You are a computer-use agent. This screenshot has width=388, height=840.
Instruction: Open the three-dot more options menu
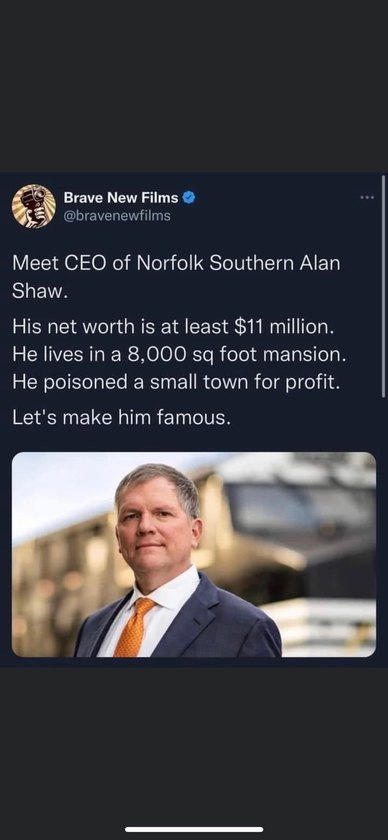(x=367, y=198)
